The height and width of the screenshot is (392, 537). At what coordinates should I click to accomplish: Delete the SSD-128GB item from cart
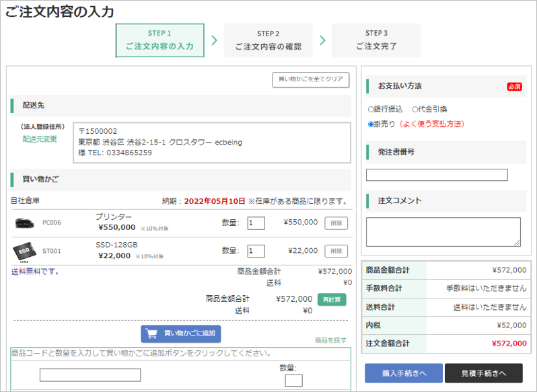(x=336, y=251)
